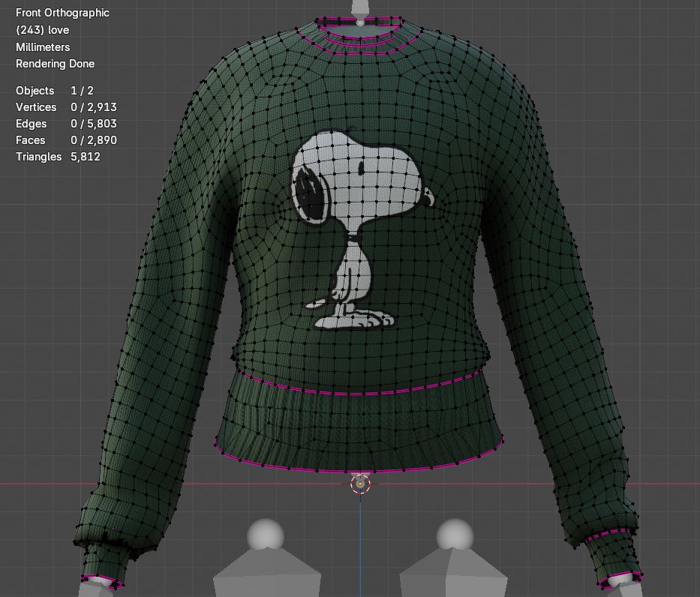Click the Objects '1 / 2' statistic

point(82,91)
